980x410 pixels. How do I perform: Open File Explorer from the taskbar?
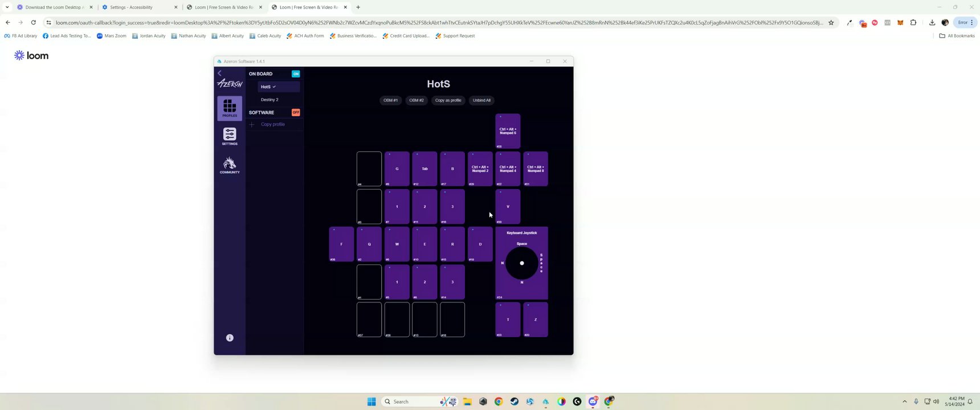[x=468, y=401]
